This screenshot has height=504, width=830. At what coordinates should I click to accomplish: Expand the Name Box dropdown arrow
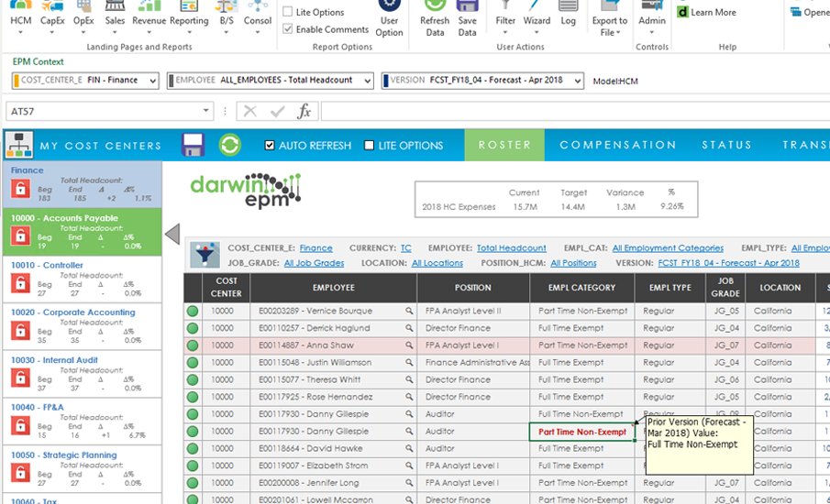tap(206, 111)
